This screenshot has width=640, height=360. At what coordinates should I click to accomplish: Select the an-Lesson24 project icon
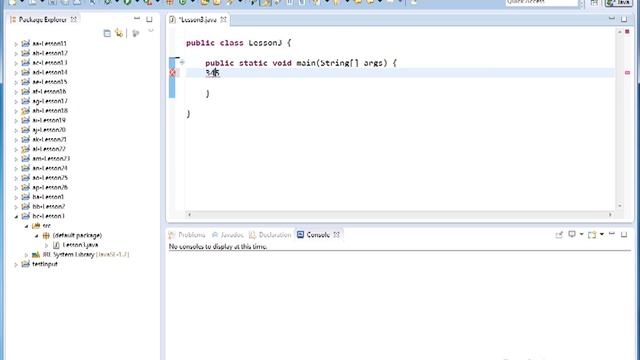[x=25, y=168]
